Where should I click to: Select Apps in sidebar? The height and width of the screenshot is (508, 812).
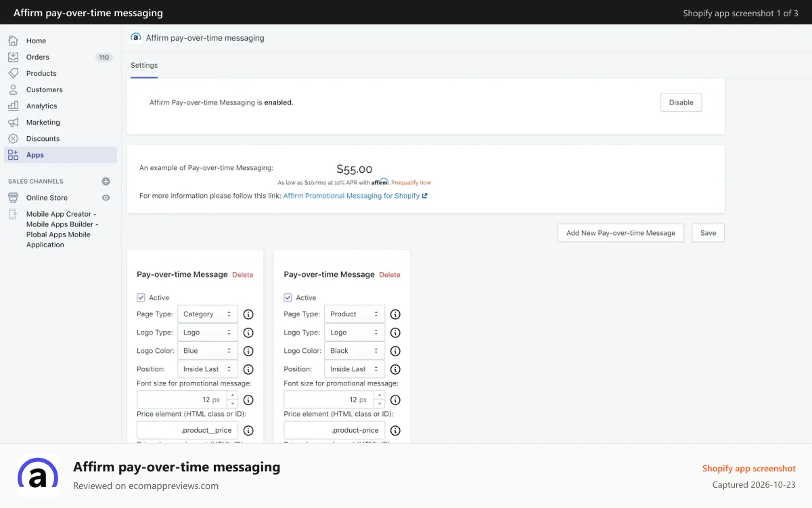click(x=60, y=154)
